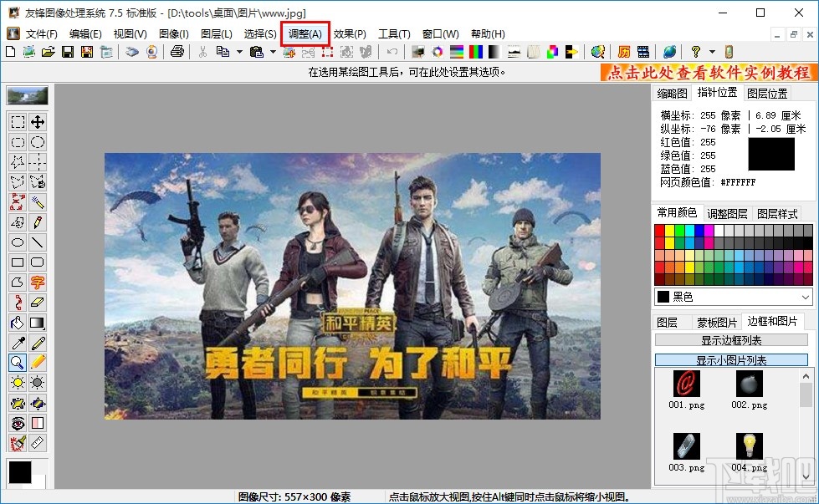Open the paste options dropdown arrow
Viewport: 819px width, 504px height.
273,52
